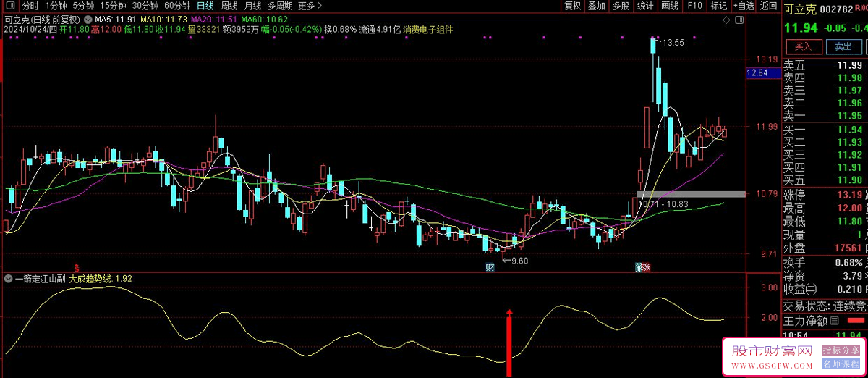Select the 买五 bid price row
The height and width of the screenshot is (378, 868).
click(825, 180)
